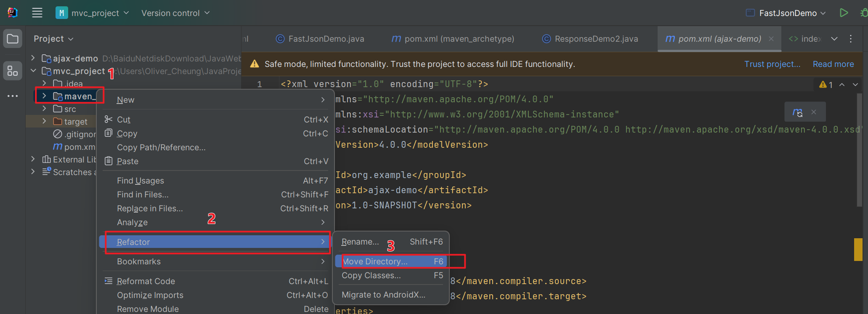This screenshot has width=868, height=314.
Task: Click the Paste clipboard icon in context menu
Action: point(109,161)
